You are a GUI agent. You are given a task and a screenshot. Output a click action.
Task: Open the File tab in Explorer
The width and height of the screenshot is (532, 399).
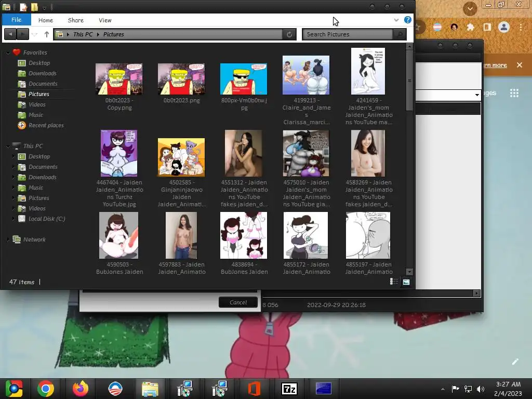(16, 20)
